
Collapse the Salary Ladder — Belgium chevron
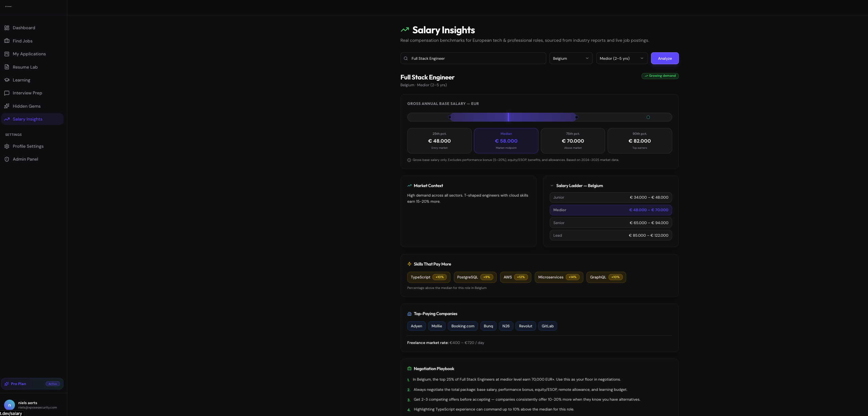pos(552,186)
